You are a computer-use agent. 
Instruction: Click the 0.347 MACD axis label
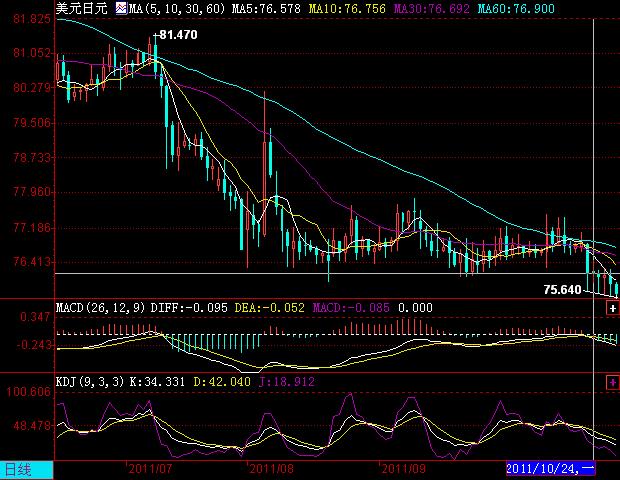pyautogui.click(x=35, y=317)
